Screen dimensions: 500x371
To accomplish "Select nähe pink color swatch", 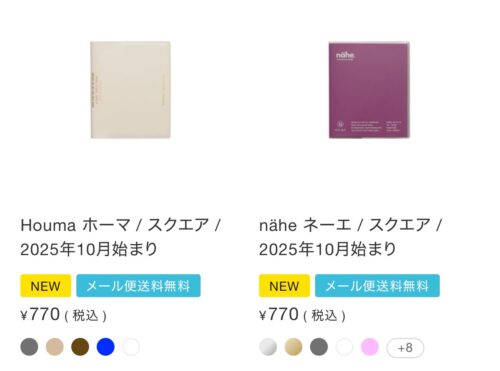I will pyautogui.click(x=370, y=347).
